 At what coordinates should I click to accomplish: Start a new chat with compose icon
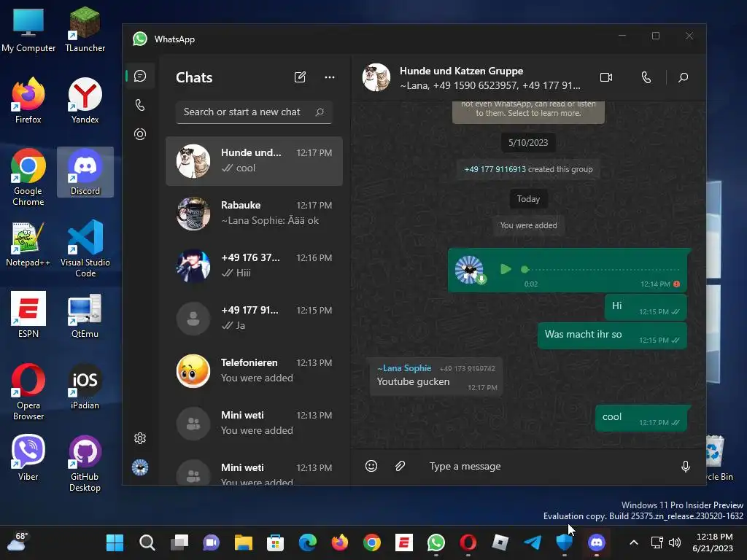tap(300, 77)
